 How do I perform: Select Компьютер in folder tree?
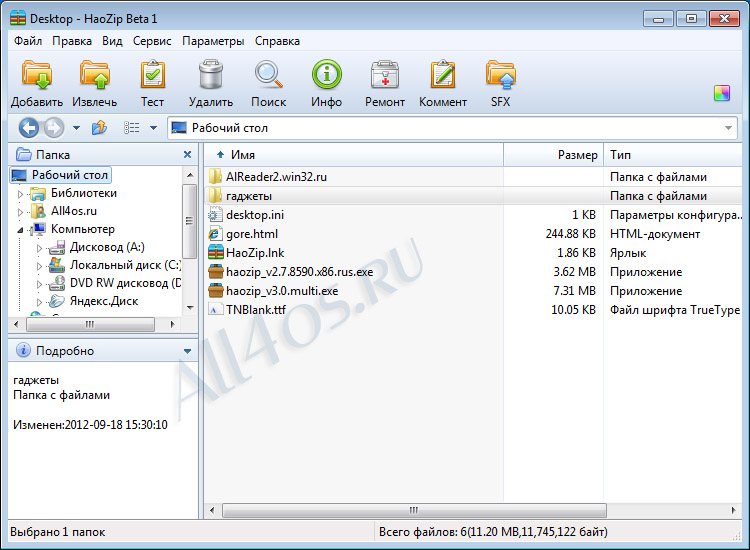pyautogui.click(x=83, y=229)
